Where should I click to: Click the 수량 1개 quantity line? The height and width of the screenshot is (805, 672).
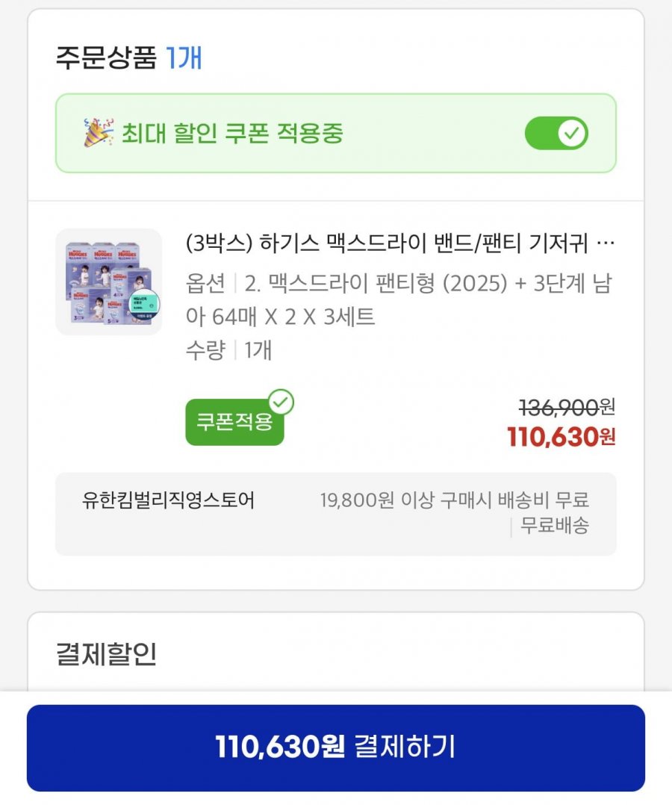228,350
